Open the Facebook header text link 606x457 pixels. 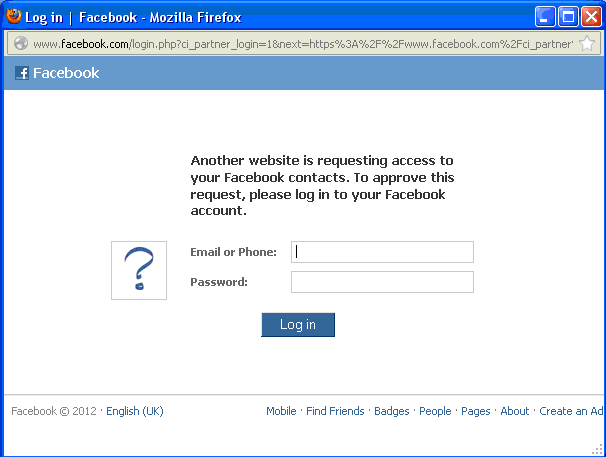pyautogui.click(x=66, y=73)
